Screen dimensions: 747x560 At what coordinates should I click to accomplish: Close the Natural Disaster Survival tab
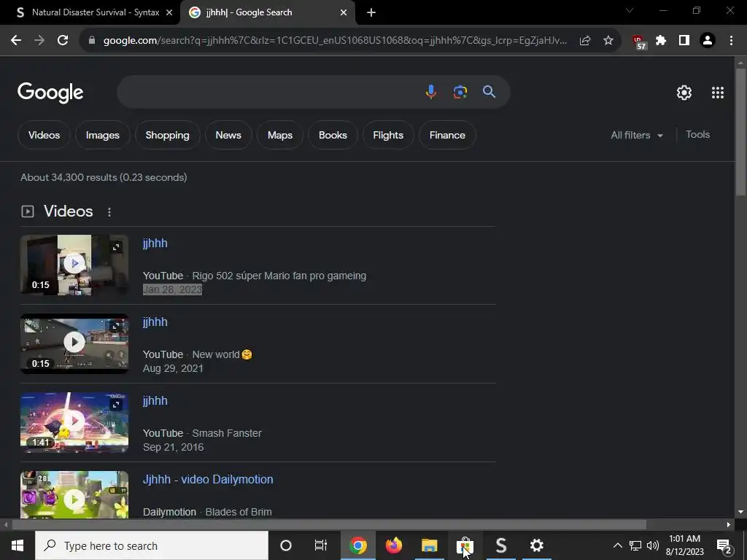(x=169, y=12)
